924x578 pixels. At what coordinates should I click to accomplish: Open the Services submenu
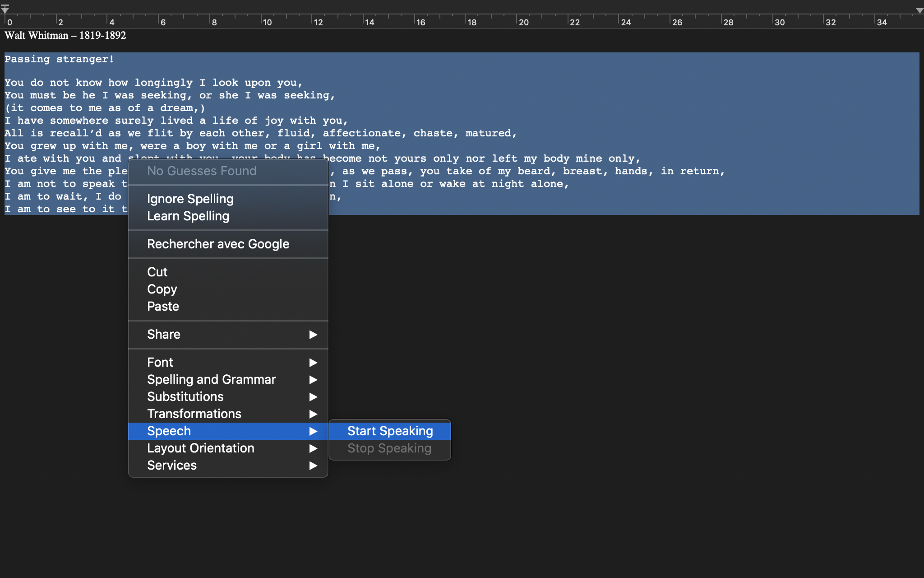228,465
